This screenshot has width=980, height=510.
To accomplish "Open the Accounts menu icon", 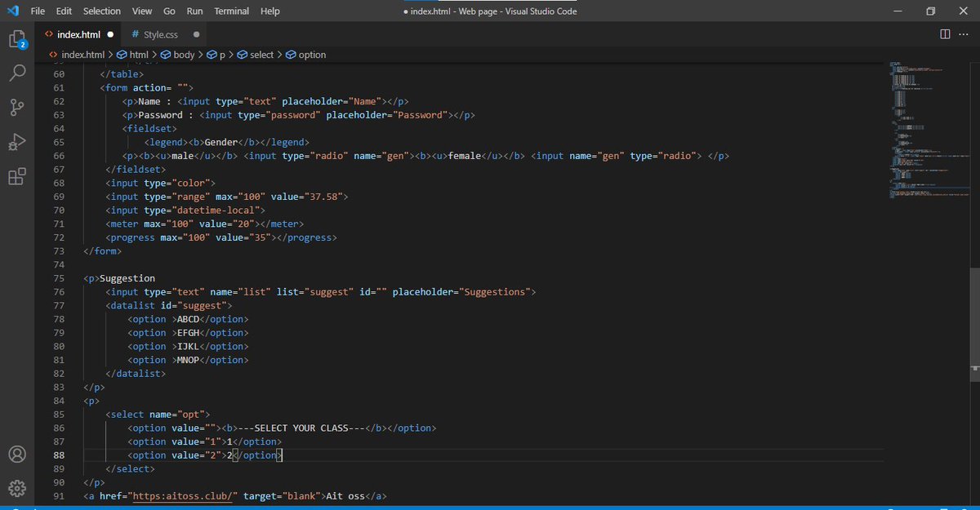I will (17, 454).
